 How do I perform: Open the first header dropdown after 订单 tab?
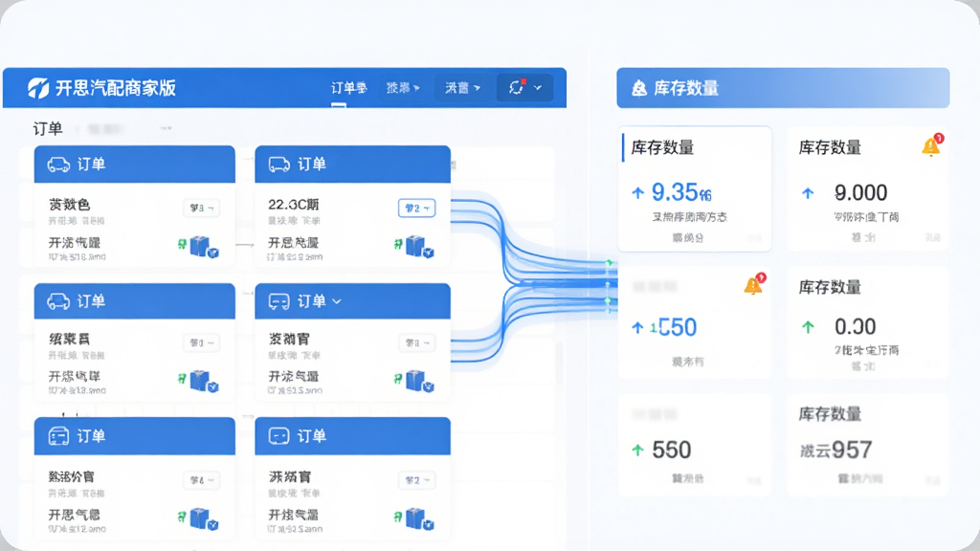pos(403,88)
